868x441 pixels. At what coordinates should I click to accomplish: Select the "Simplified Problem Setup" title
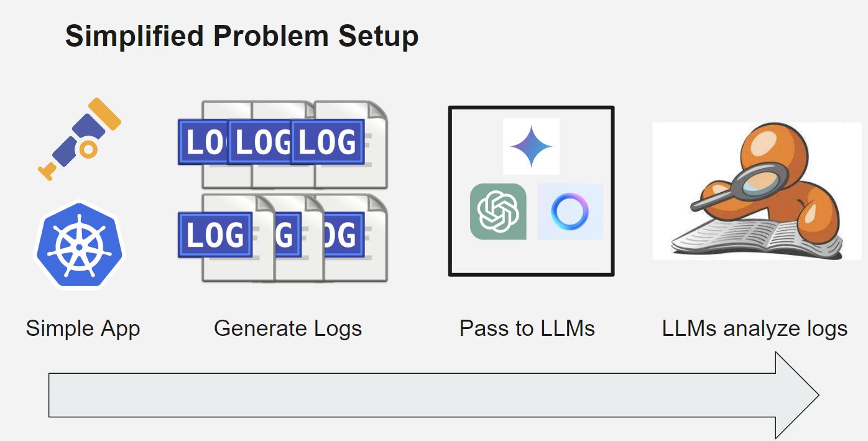pyautogui.click(x=242, y=36)
